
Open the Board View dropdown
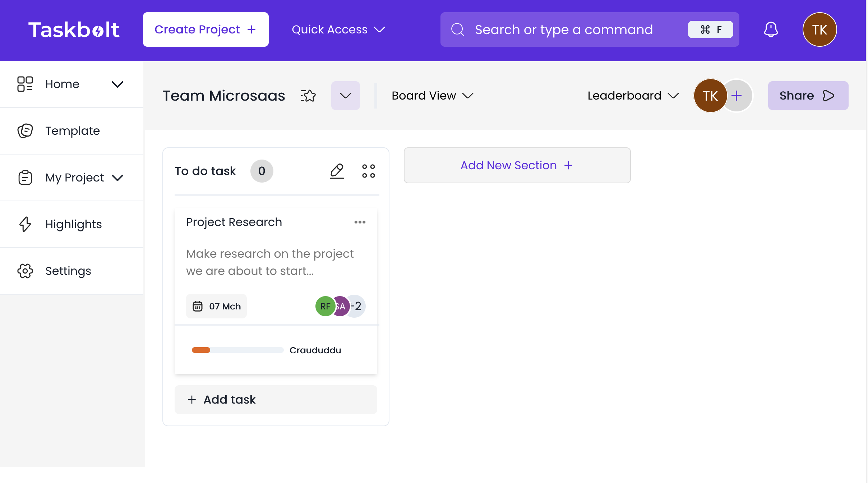point(433,96)
